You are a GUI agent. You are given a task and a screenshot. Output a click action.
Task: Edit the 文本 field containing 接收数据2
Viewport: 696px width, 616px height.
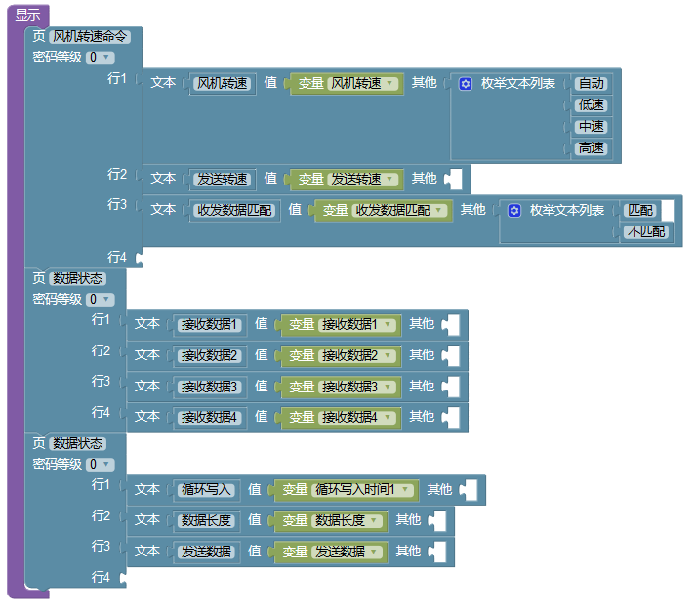[x=209, y=356]
